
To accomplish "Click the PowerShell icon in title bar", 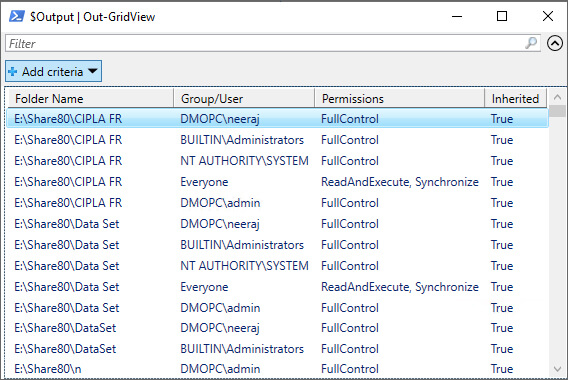I will [17, 16].
